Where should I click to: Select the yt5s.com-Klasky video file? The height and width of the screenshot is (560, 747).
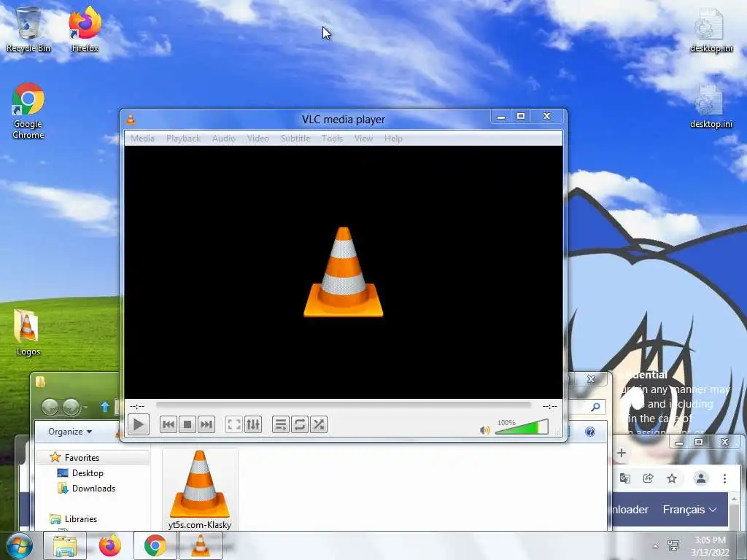200,489
